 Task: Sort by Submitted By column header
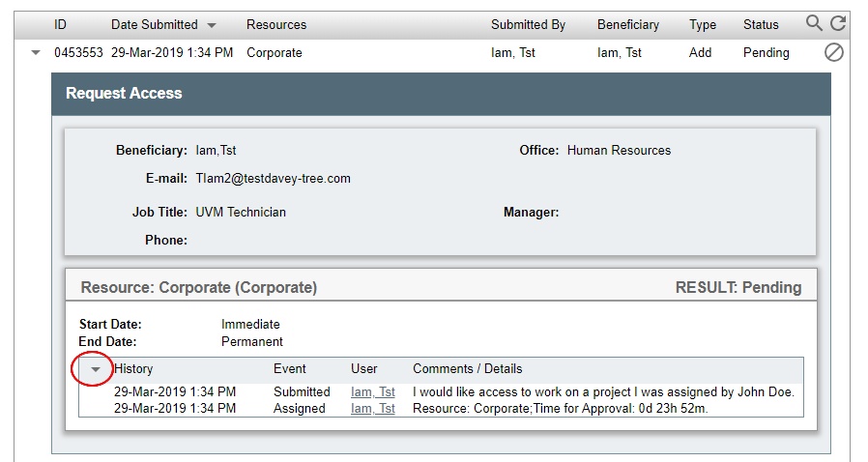point(528,24)
